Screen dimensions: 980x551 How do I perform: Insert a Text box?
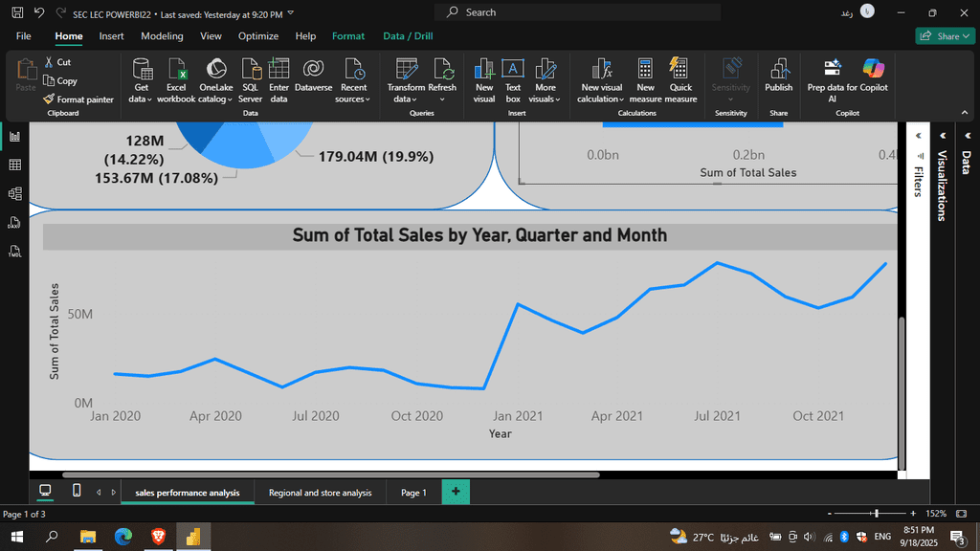point(513,80)
